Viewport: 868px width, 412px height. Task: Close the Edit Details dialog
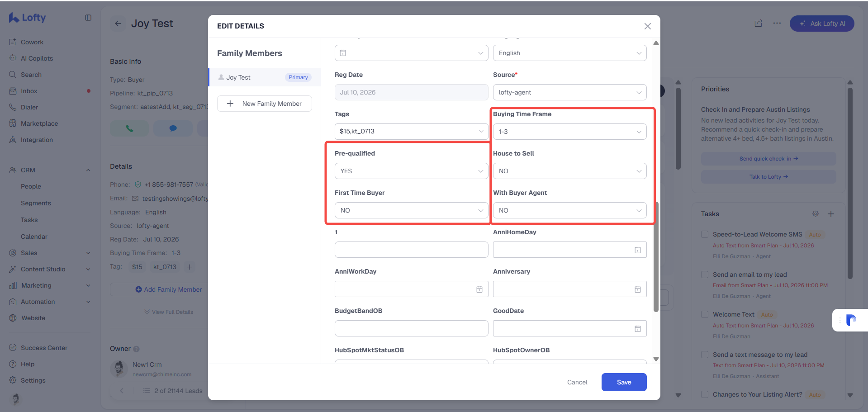(x=647, y=26)
